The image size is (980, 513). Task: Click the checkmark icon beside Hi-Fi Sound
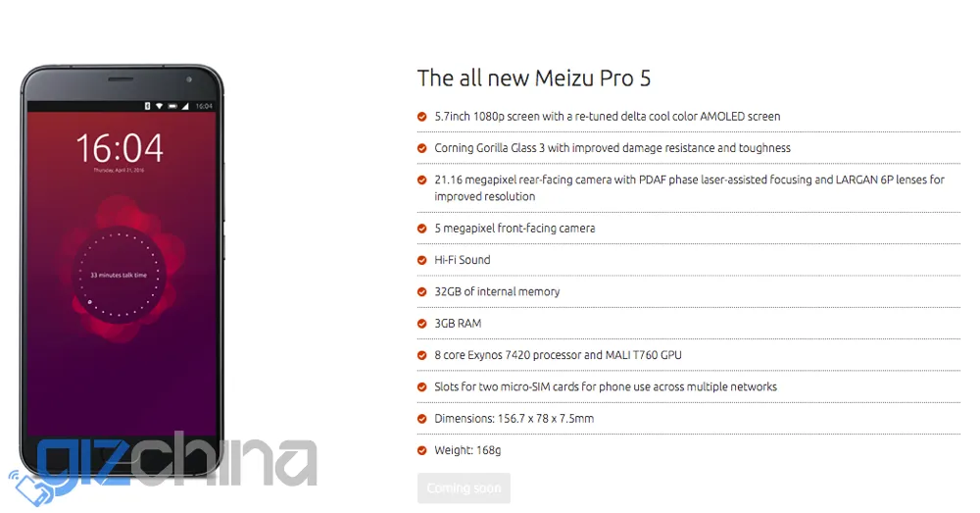pyautogui.click(x=422, y=260)
